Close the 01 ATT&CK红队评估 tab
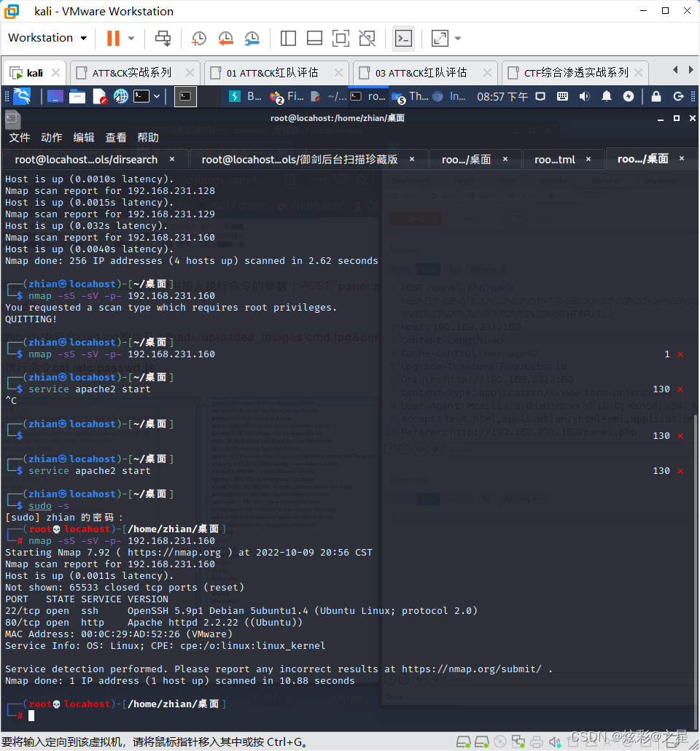The image size is (700, 751). point(338,72)
